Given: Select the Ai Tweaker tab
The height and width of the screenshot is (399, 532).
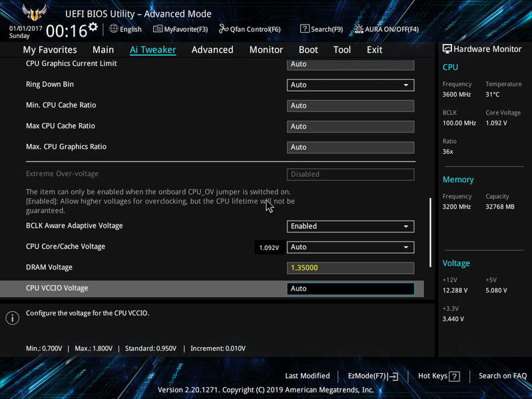Looking at the screenshot, I should coord(152,50).
